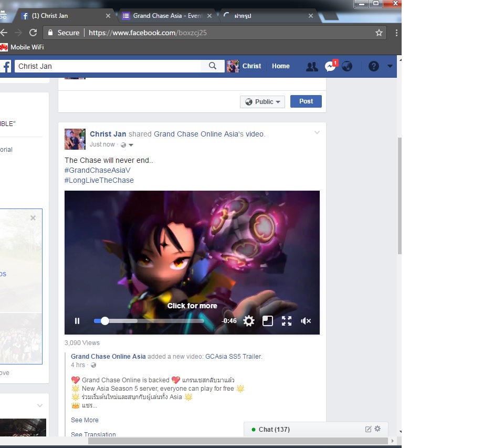Close the Christ Jan tab
Image resolution: width=504 pixels, height=448 pixels.
click(108, 15)
